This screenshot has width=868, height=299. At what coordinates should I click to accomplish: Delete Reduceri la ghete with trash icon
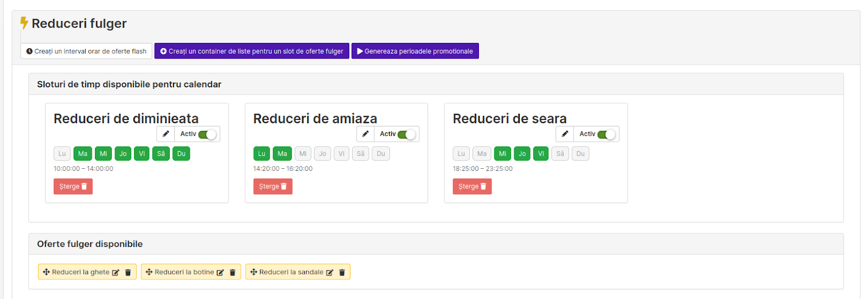click(x=128, y=272)
